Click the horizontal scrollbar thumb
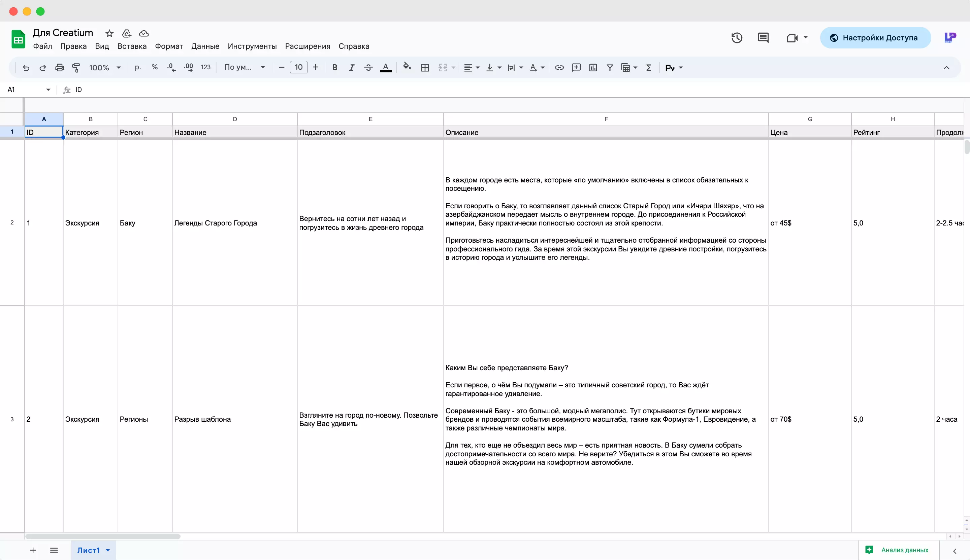Viewport: 970px width, 560px height. [x=103, y=536]
